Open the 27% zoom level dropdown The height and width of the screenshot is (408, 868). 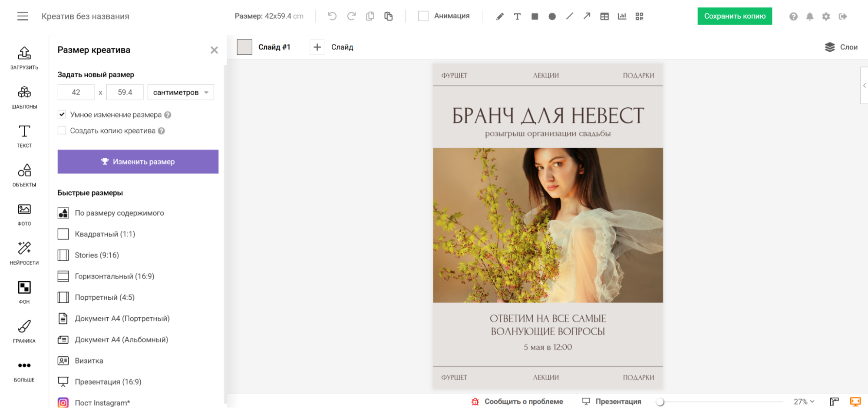pos(804,401)
